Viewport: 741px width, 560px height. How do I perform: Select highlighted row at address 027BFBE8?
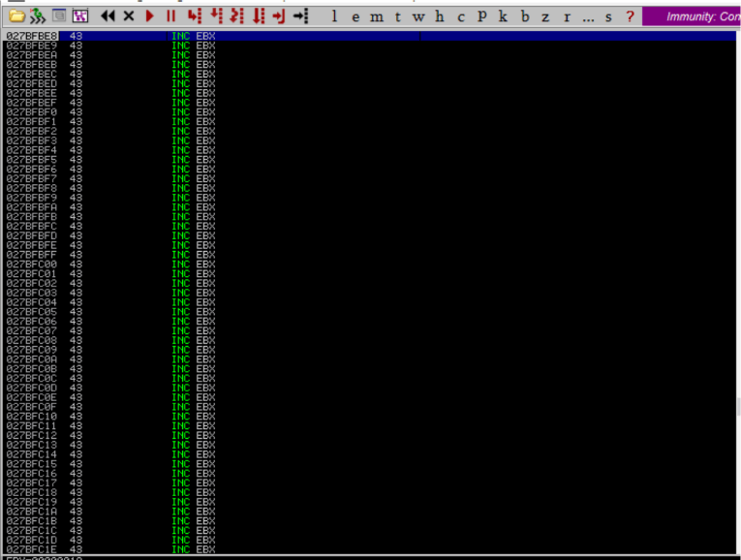pos(370,36)
